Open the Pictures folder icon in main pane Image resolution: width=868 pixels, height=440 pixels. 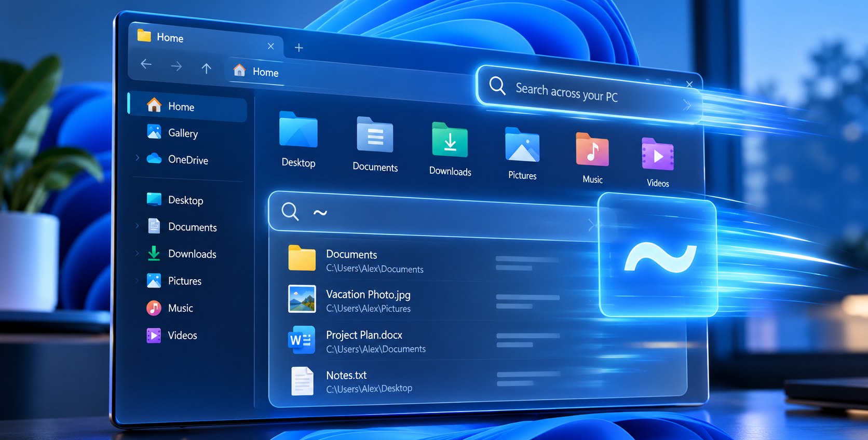pyautogui.click(x=522, y=145)
